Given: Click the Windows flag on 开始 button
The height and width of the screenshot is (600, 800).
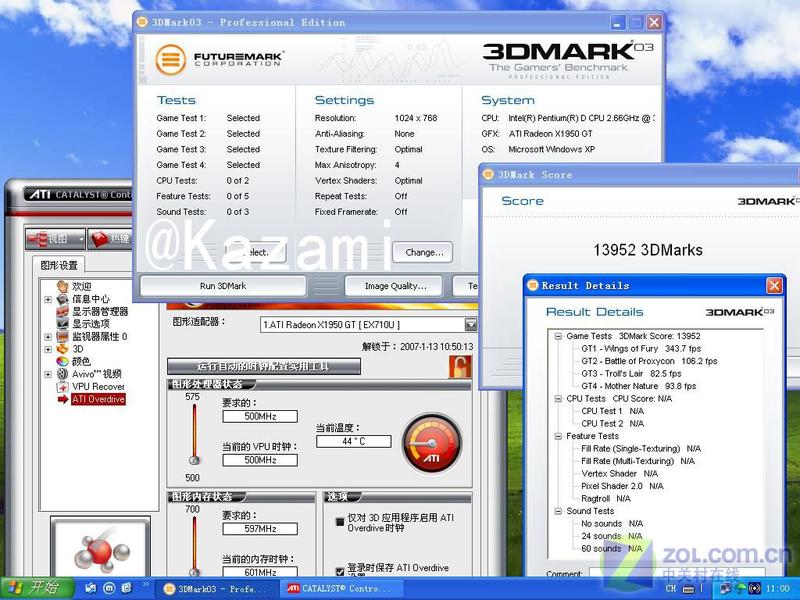Looking at the screenshot, I should (14, 588).
